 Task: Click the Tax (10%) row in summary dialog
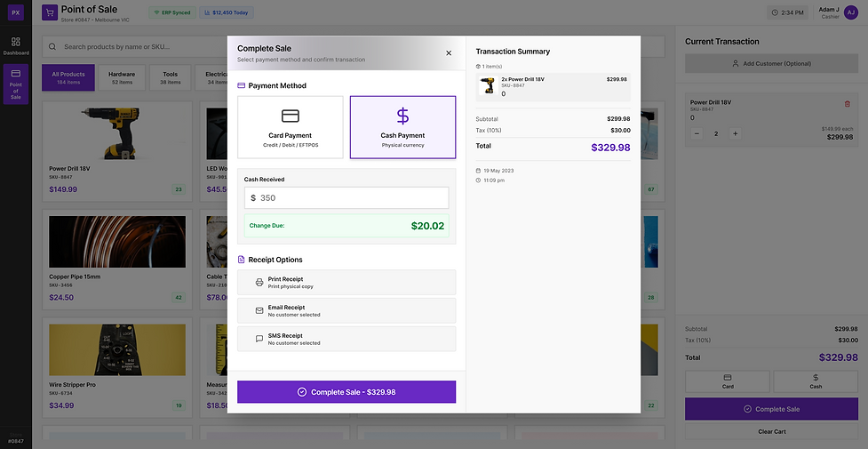click(x=553, y=131)
